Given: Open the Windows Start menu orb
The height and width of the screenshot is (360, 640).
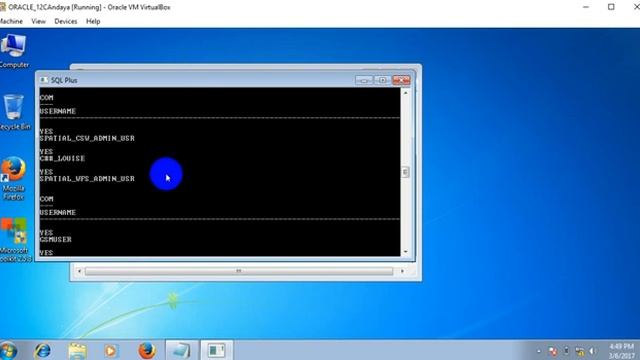Looking at the screenshot, I should point(8,351).
